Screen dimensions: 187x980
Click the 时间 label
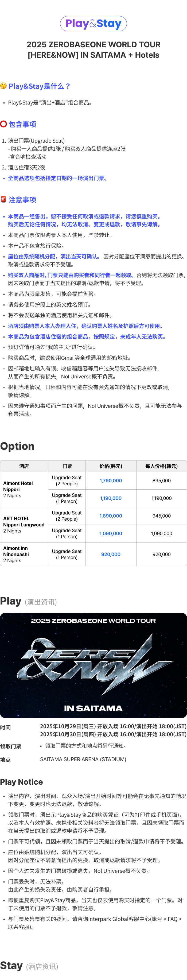pyautogui.click(x=5, y=727)
